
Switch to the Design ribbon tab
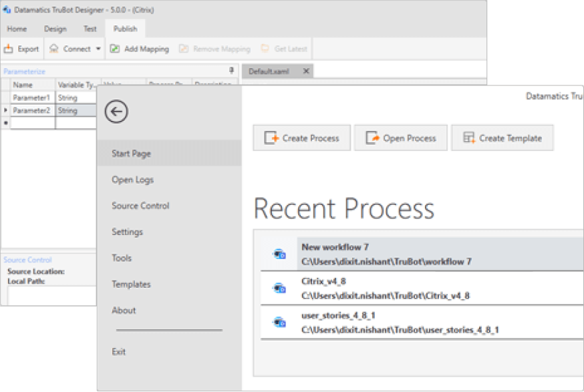point(55,29)
